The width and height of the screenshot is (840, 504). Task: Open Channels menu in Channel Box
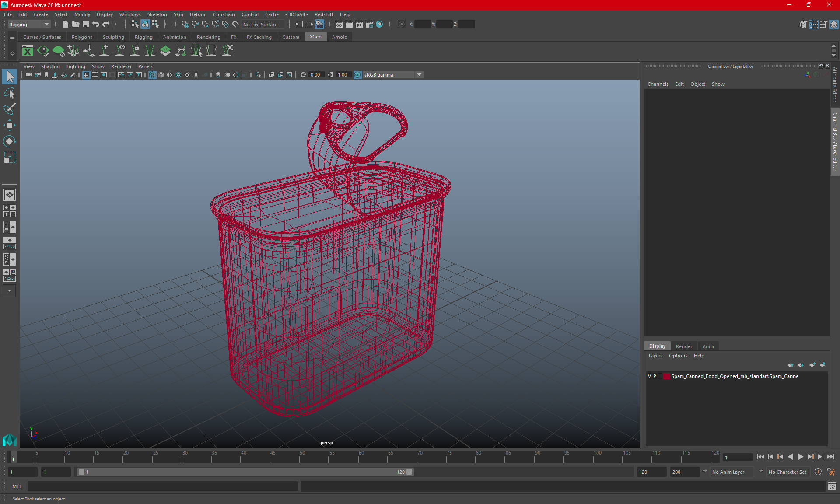658,84
